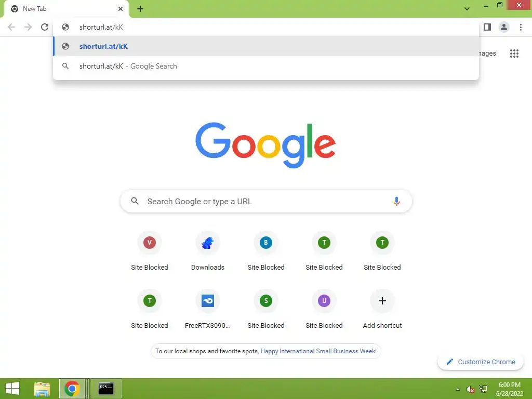Open the B Site Blocked shortcut
The image size is (532, 399).
pyautogui.click(x=266, y=251)
